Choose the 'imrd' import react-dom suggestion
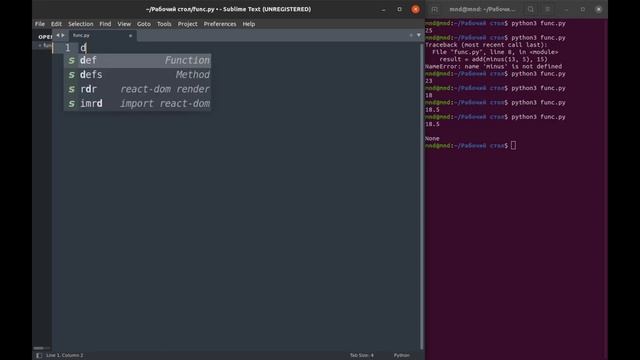 [x=138, y=103]
